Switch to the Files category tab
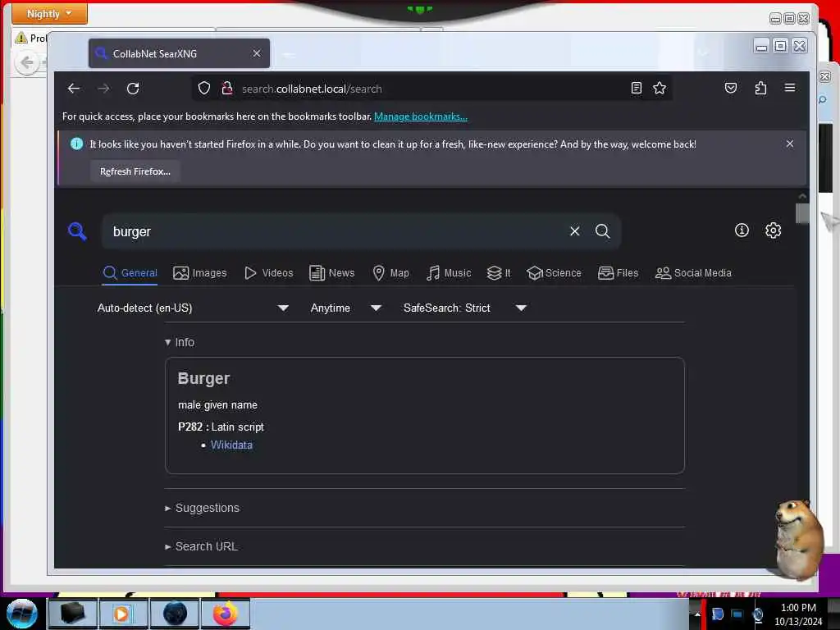Image resolution: width=840 pixels, height=630 pixels. [x=619, y=272]
